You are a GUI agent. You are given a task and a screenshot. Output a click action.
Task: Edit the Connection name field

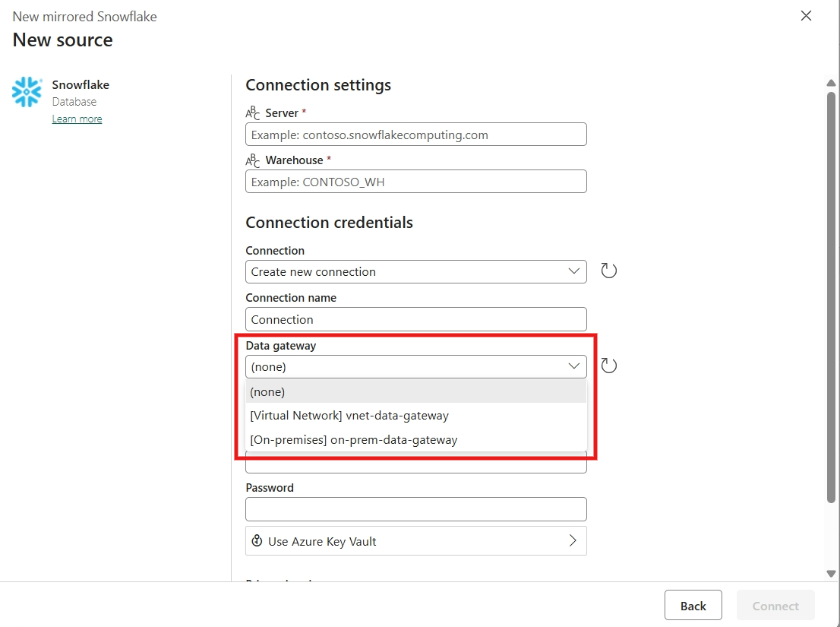click(x=416, y=318)
